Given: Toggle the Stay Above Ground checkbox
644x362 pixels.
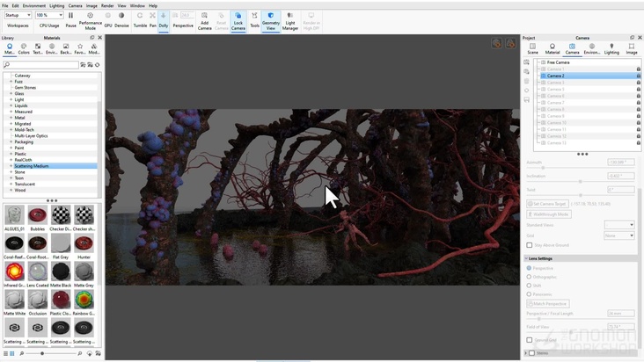Looking at the screenshot, I should tap(530, 245).
